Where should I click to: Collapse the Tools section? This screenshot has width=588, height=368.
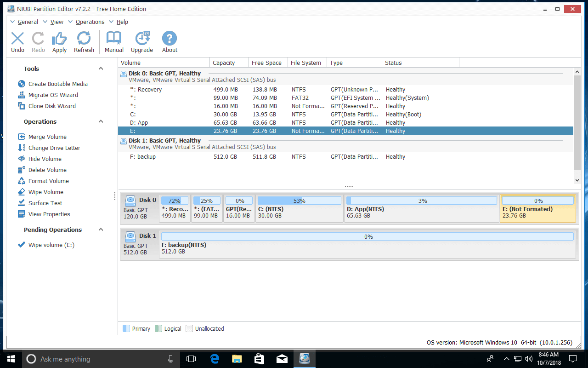point(101,69)
